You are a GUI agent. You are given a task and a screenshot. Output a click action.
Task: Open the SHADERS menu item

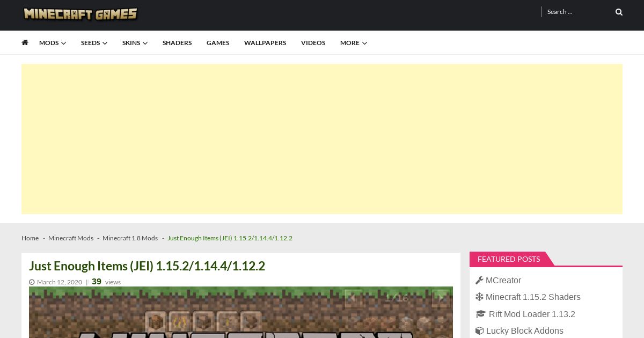[x=177, y=43]
